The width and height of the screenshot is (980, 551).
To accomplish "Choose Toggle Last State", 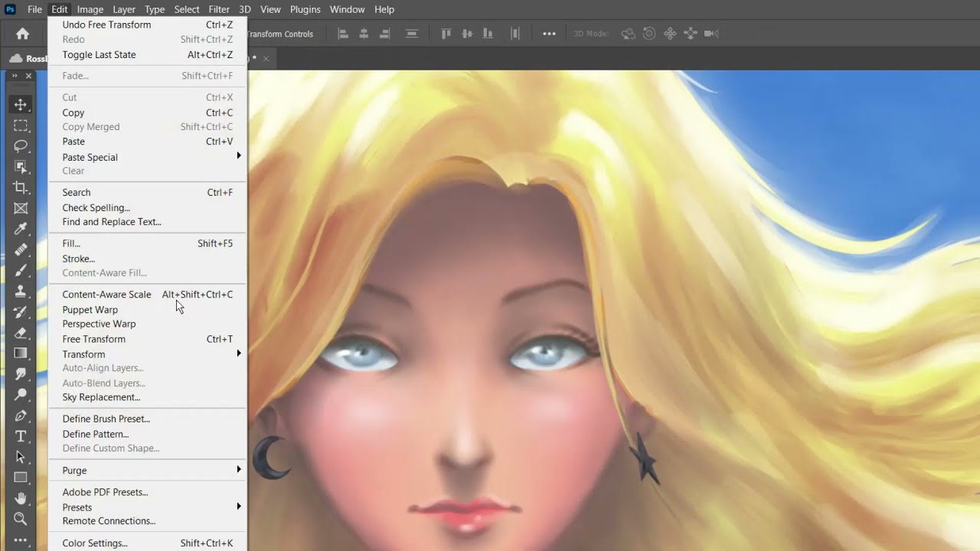I will click(x=148, y=54).
